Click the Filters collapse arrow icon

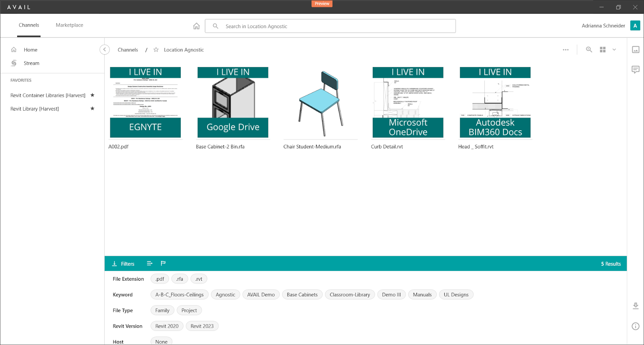click(x=114, y=264)
